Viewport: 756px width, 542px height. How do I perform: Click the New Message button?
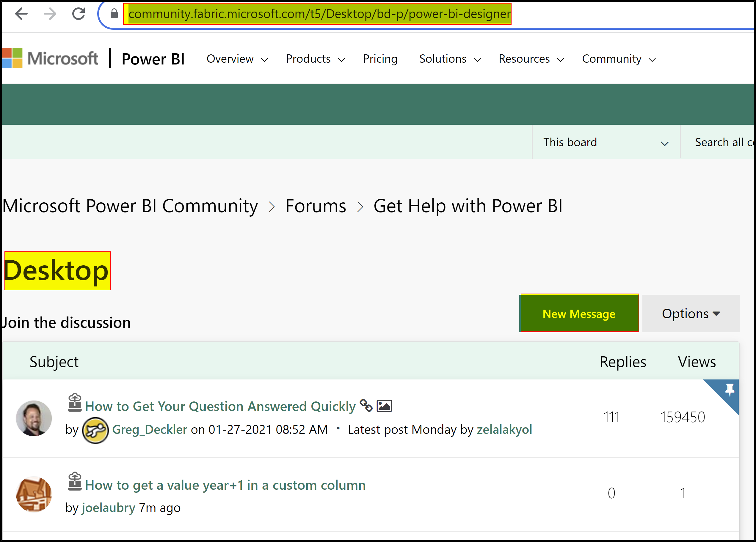coord(579,314)
